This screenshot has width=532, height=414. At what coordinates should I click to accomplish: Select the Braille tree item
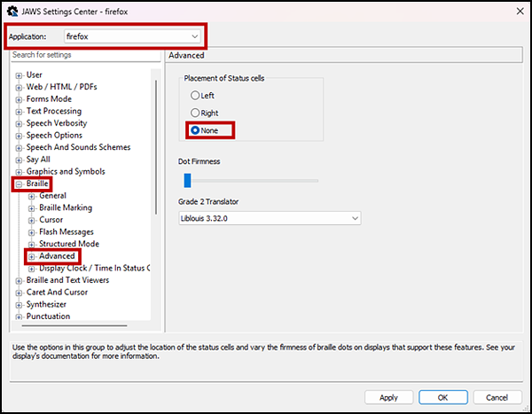(37, 184)
